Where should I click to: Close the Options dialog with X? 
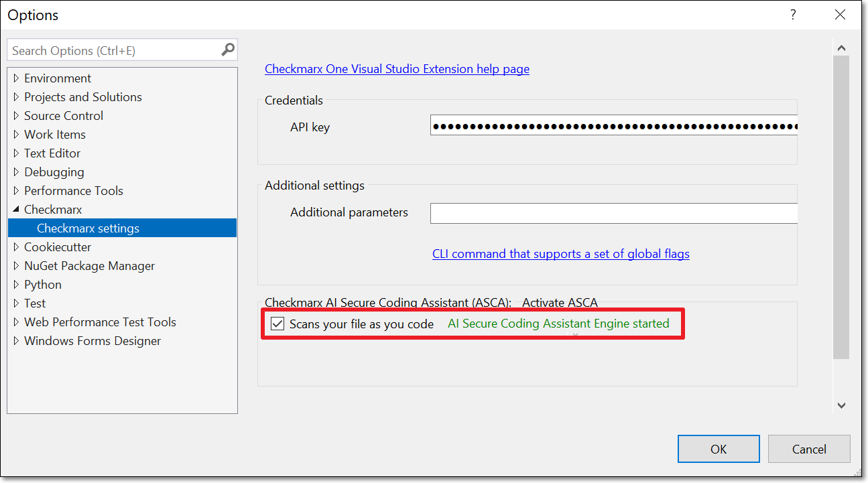(x=840, y=15)
